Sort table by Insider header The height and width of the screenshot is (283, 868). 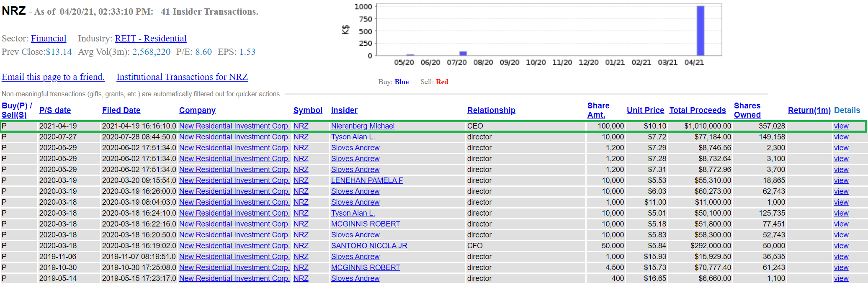(x=344, y=110)
